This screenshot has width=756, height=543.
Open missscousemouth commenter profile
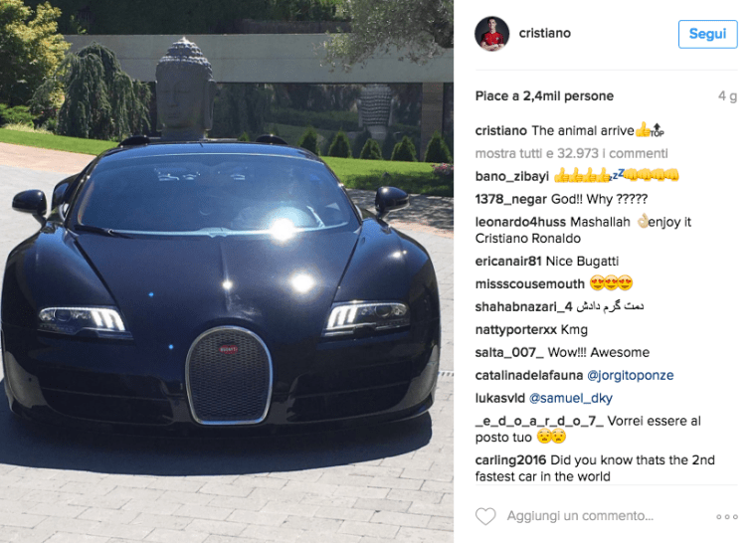(x=530, y=284)
